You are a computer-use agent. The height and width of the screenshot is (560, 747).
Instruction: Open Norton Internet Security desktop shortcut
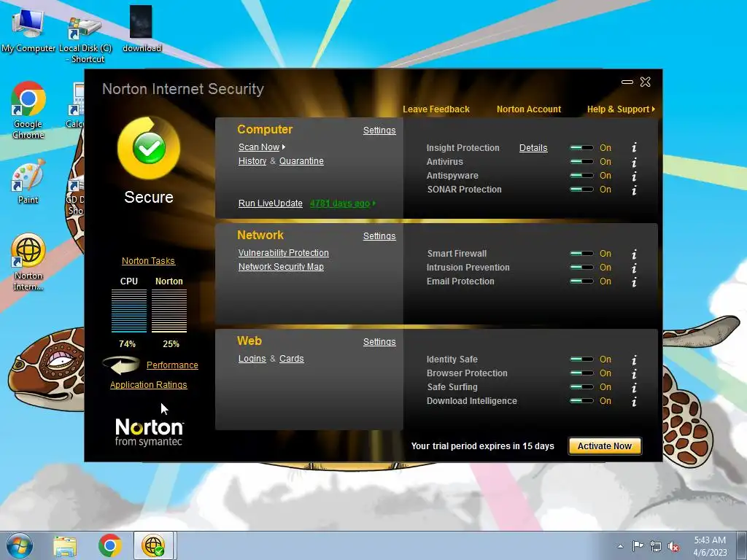(28, 262)
